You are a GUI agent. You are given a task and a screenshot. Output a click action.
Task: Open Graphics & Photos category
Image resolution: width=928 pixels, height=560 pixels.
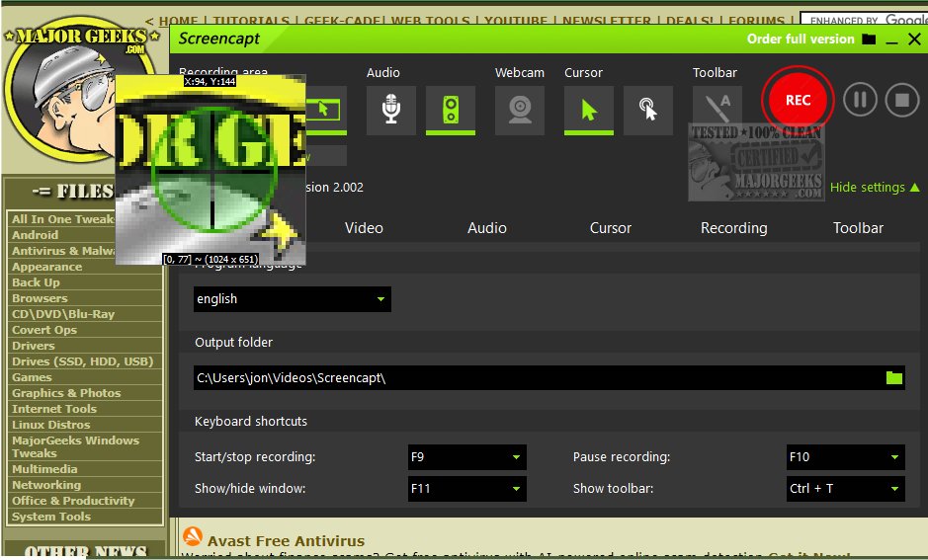[66, 393]
